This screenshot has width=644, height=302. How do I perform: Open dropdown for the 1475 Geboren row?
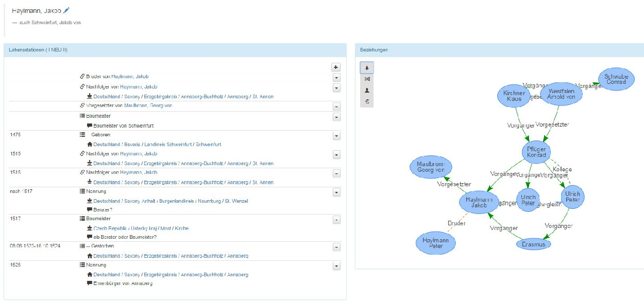(336, 136)
